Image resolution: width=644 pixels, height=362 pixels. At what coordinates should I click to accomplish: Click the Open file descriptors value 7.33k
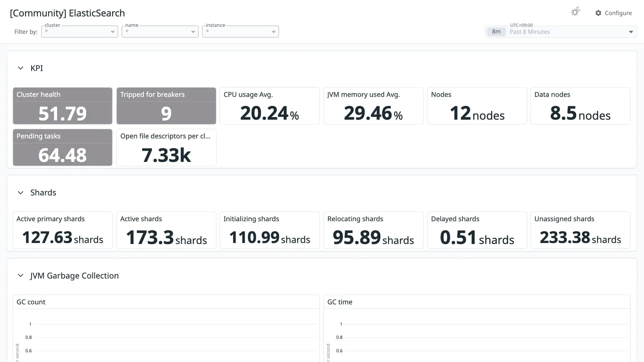pos(166,155)
